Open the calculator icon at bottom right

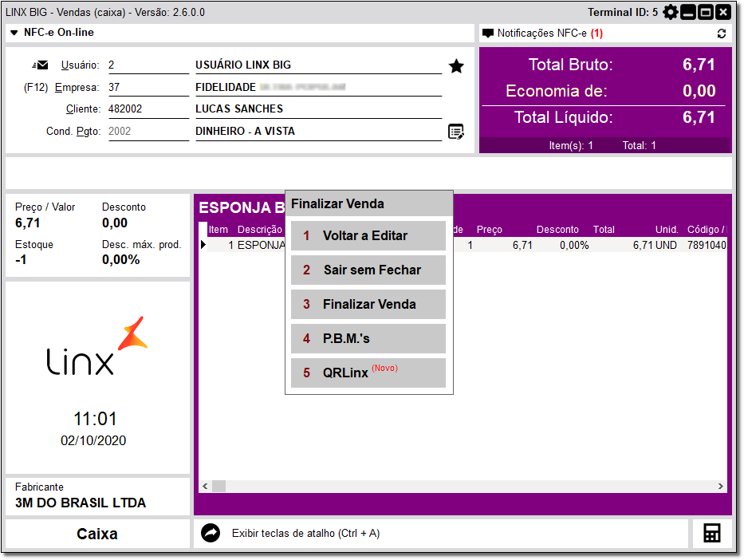[x=712, y=533]
